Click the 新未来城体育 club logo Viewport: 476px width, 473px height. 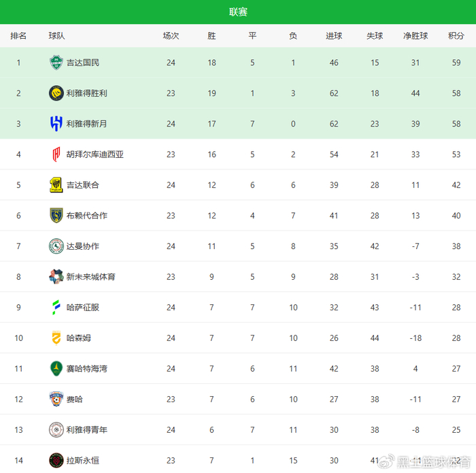[x=56, y=277]
